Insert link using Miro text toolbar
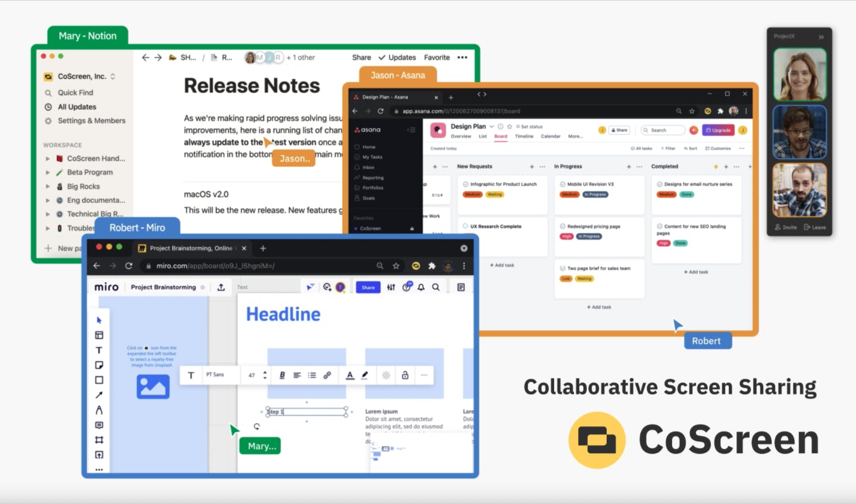Image resolution: width=856 pixels, height=504 pixels. 328,375
